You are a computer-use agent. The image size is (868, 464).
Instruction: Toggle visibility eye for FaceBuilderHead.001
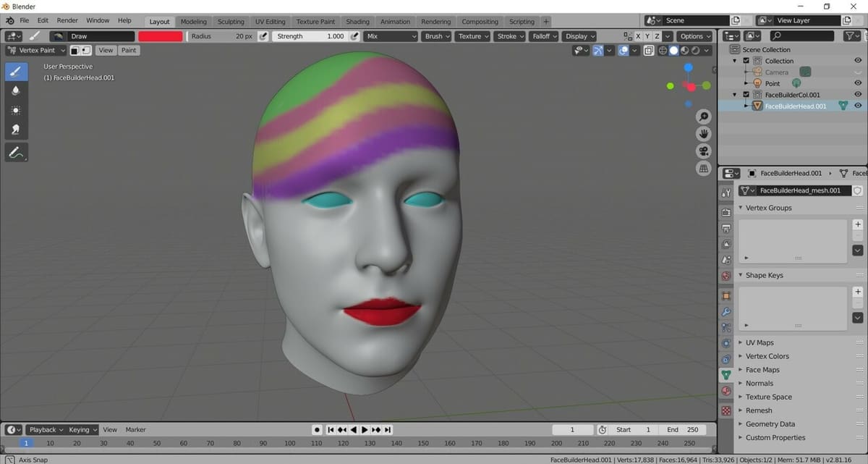click(x=858, y=106)
